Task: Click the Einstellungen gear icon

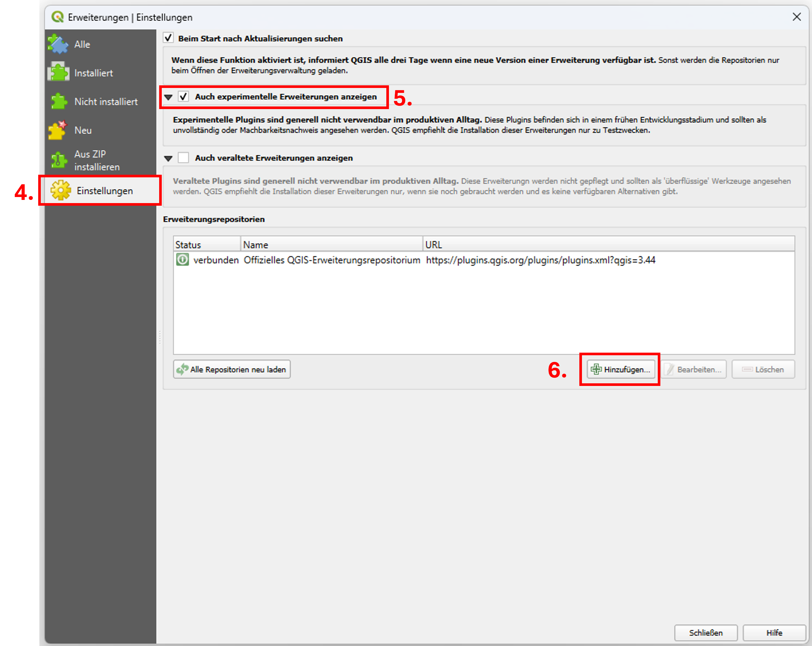Action: point(61,190)
